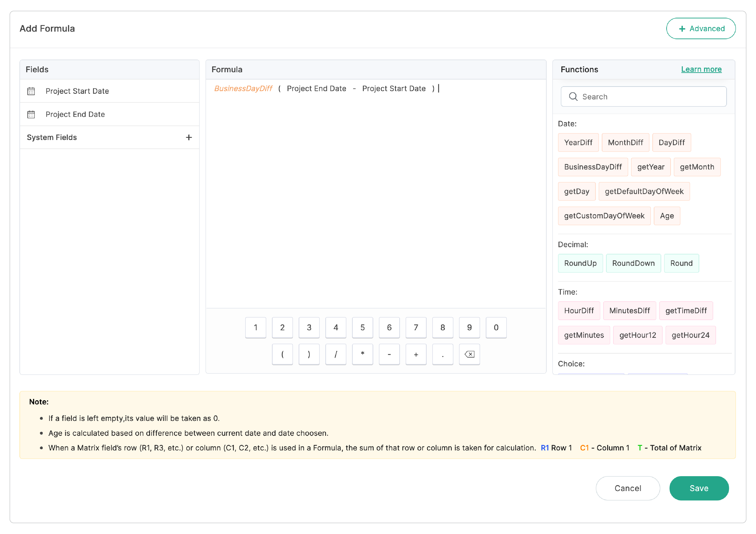The image size is (756, 534).
Task: Open the Advanced formula options
Action: point(701,29)
